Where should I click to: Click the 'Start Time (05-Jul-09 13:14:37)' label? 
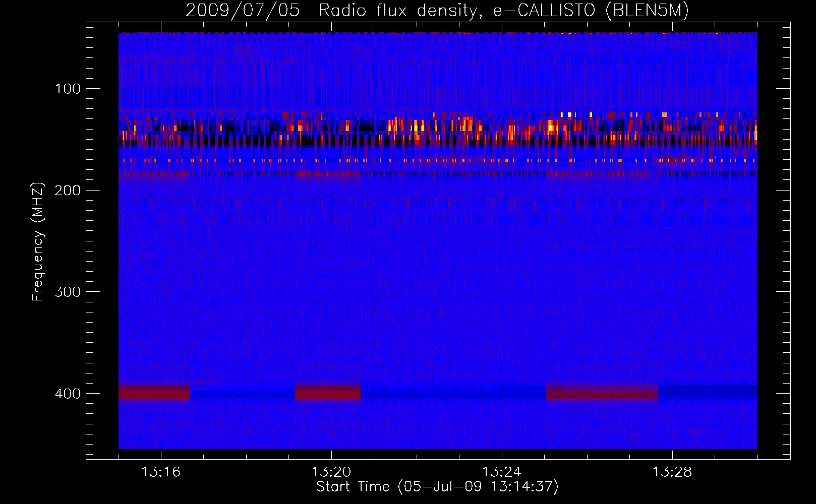pos(437,487)
